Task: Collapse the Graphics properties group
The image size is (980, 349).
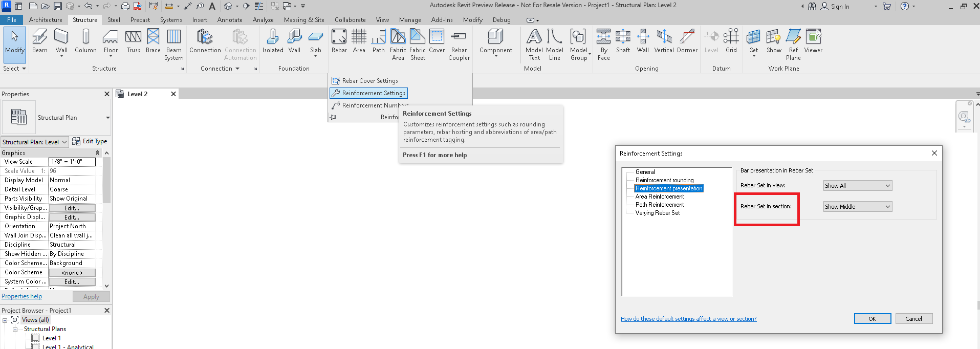Action: click(x=97, y=153)
